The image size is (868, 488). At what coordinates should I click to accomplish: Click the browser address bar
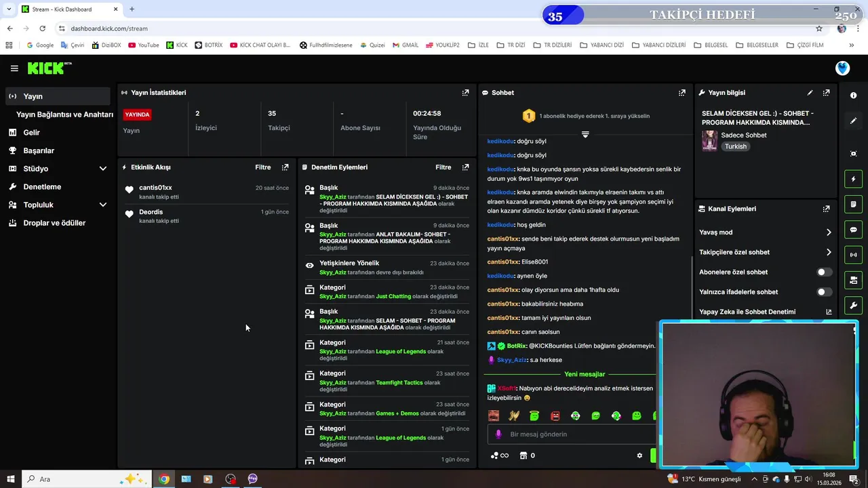[x=434, y=28]
